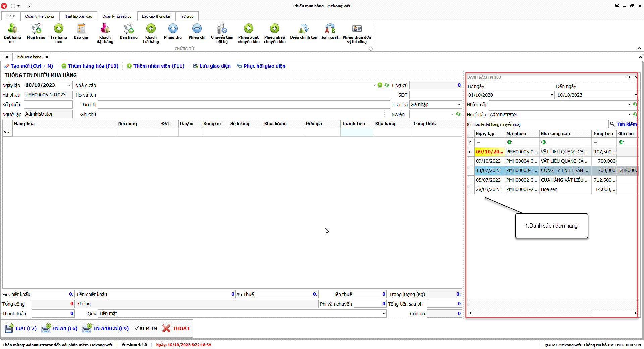Switch to Báo cáo thống kê tab
The image size is (644, 349).
156,16
